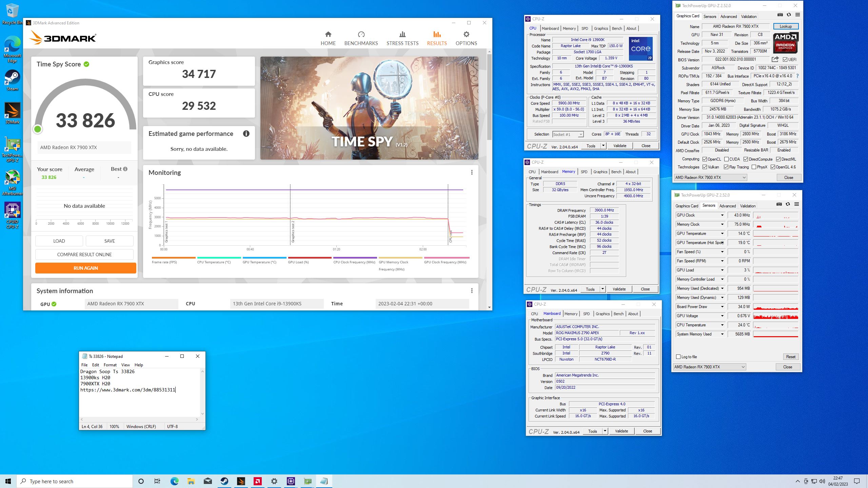Click CPU Clock Frequency legend color bar

tap(355, 258)
